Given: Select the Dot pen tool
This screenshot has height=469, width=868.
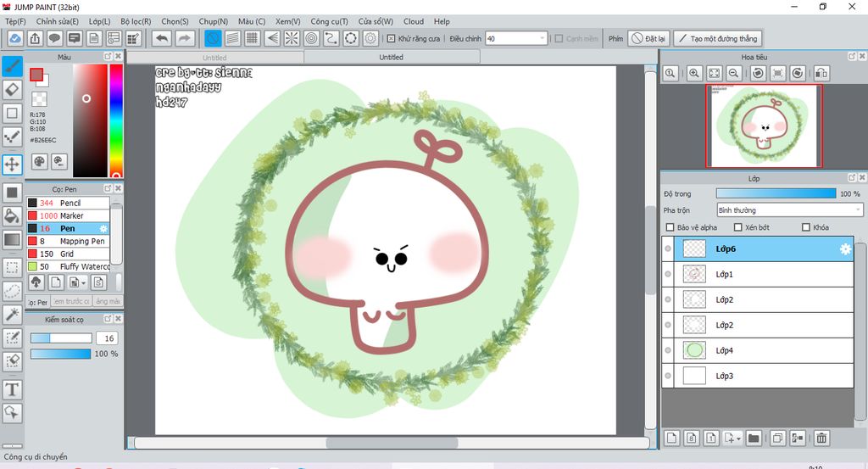Looking at the screenshot, I should [x=12, y=137].
